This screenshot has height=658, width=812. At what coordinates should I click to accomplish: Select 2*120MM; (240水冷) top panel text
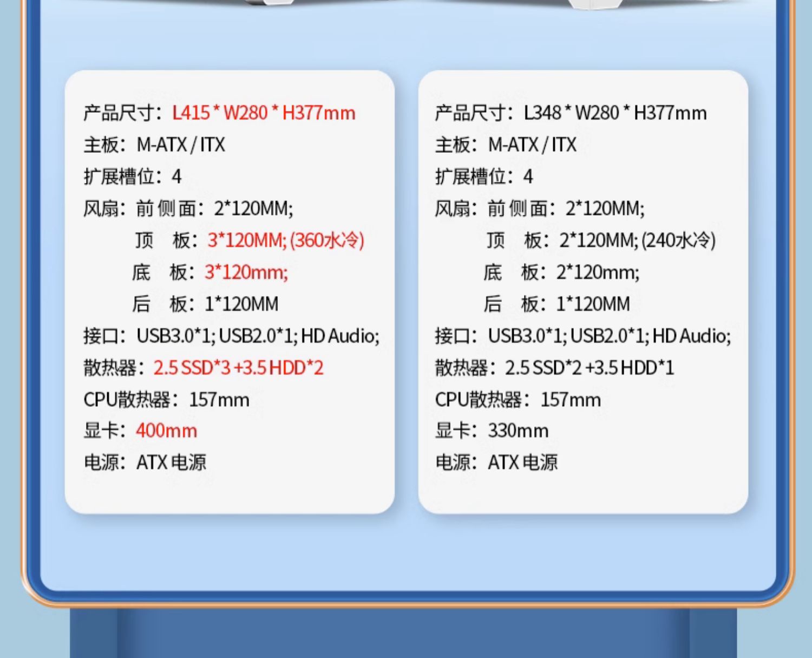coord(638,240)
